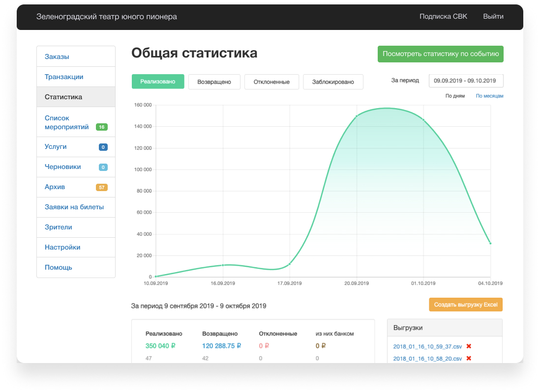The width and height of the screenshot is (540, 392).
Task: Download 2018_01_16_10_59_37.csv file
Action: 427,347
